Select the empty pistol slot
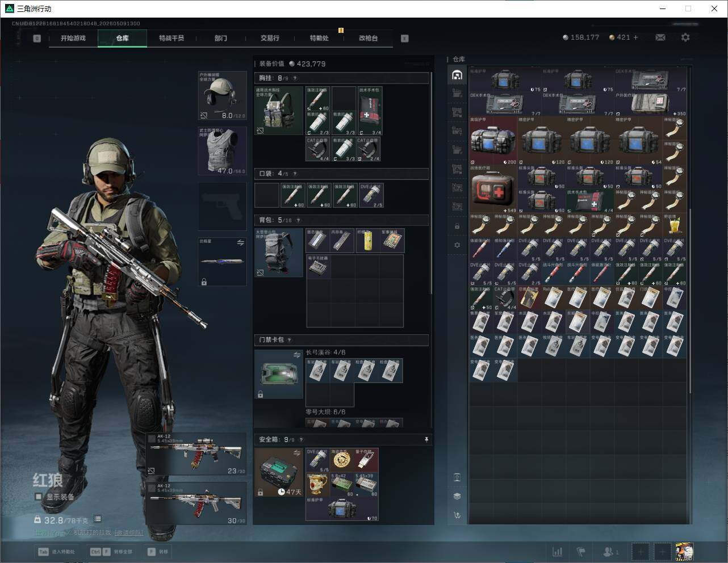Image resolution: width=728 pixels, height=563 pixels. pyautogui.click(x=222, y=206)
